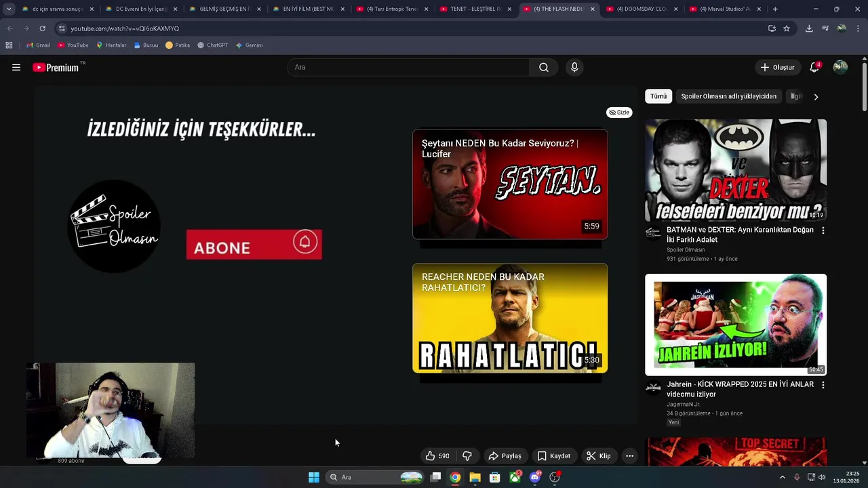Open the notifications bell

tap(814, 67)
